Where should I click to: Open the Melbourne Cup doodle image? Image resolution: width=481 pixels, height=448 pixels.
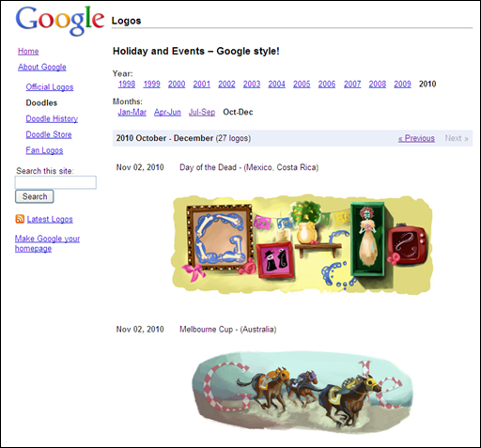click(x=302, y=393)
